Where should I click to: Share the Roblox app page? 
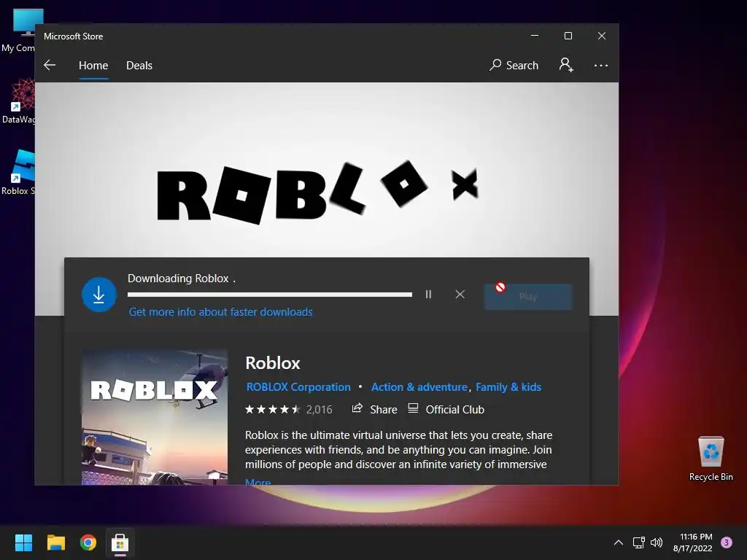(x=374, y=409)
